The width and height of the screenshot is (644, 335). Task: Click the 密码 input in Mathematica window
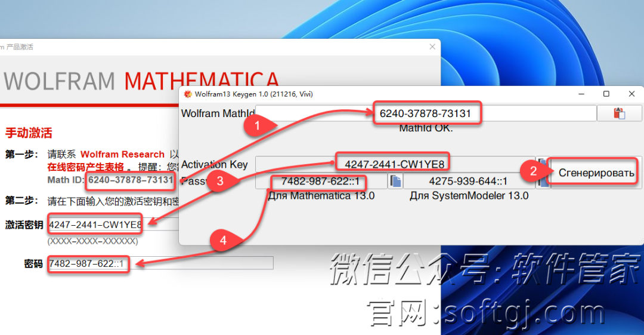(x=160, y=263)
